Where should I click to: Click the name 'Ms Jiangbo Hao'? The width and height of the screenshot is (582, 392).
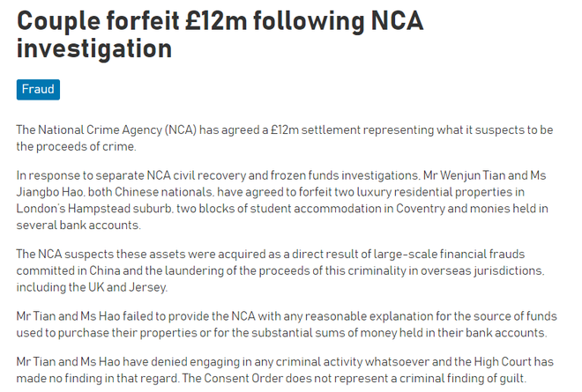click(x=52, y=193)
